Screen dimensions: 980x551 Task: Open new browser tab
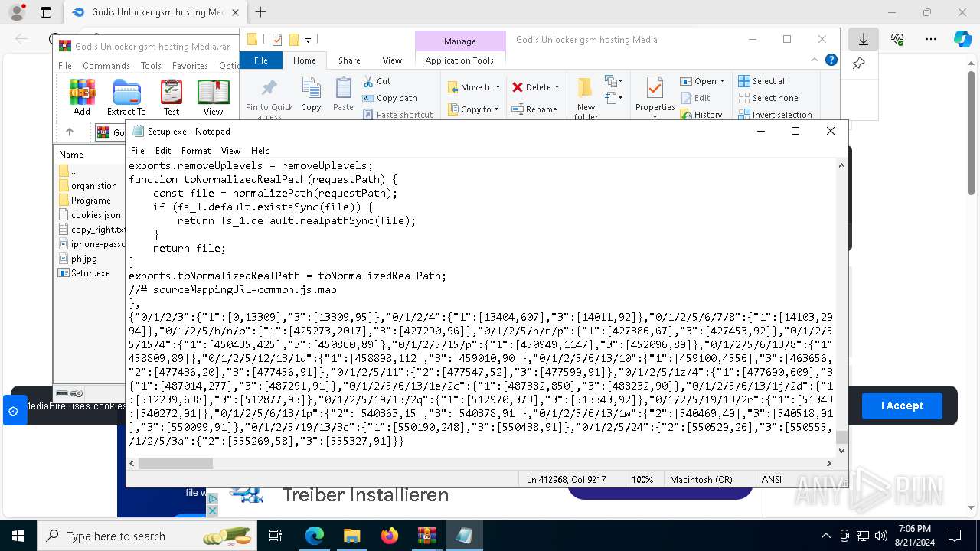pos(260,12)
